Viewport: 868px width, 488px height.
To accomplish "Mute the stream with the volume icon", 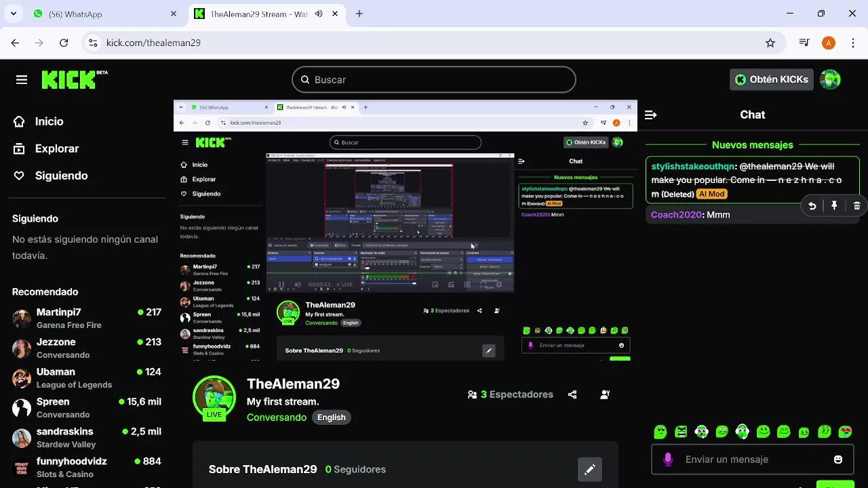I will coord(298,285).
